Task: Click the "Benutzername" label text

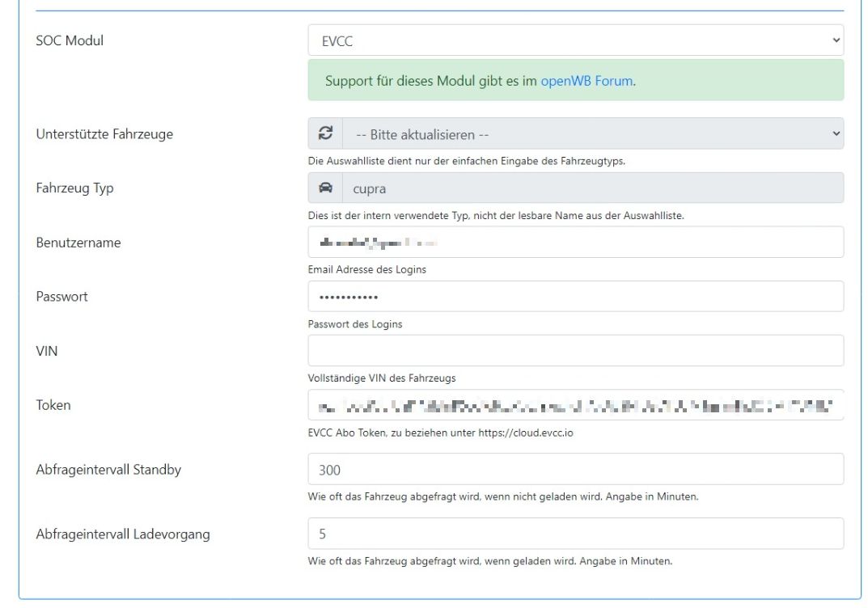Action: click(78, 243)
